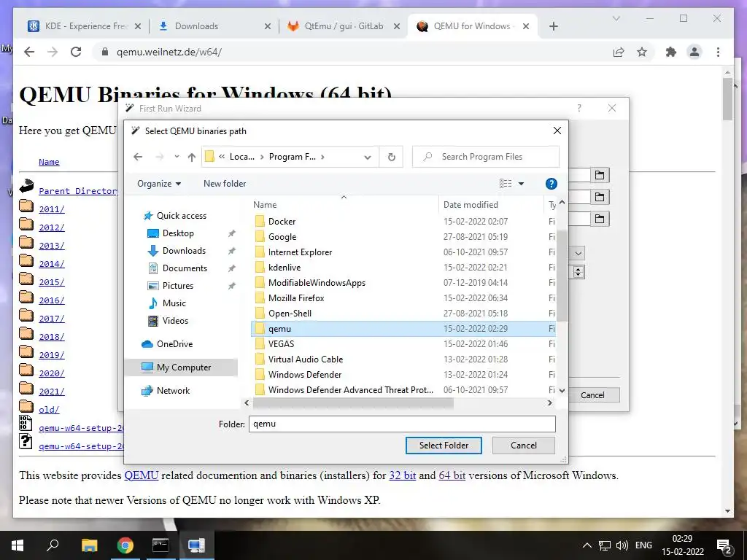Select the kdenlive folder

click(284, 267)
